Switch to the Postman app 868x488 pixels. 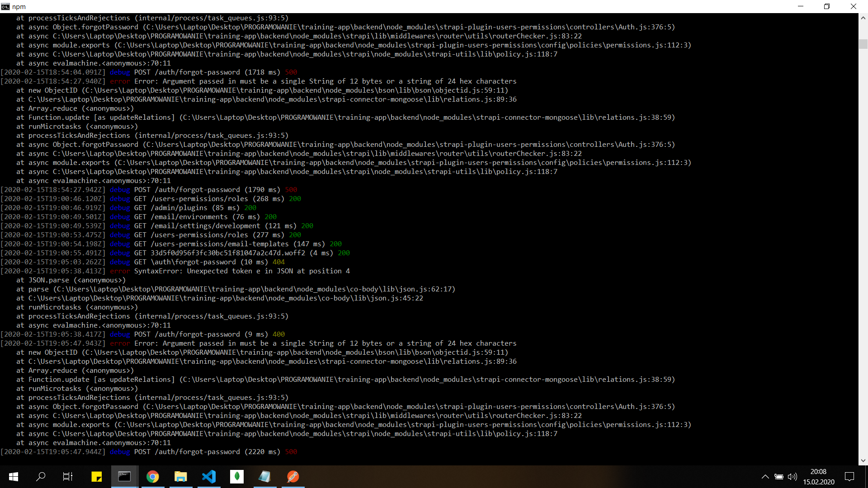293,477
